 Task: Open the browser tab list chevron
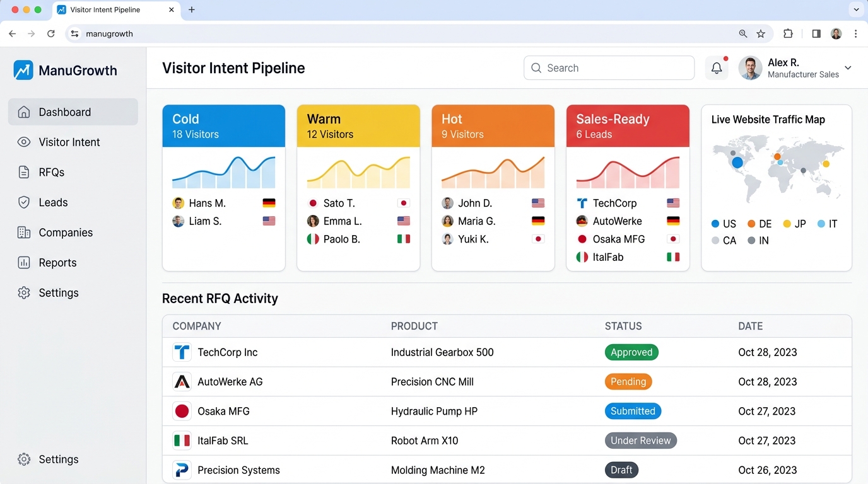856,9
